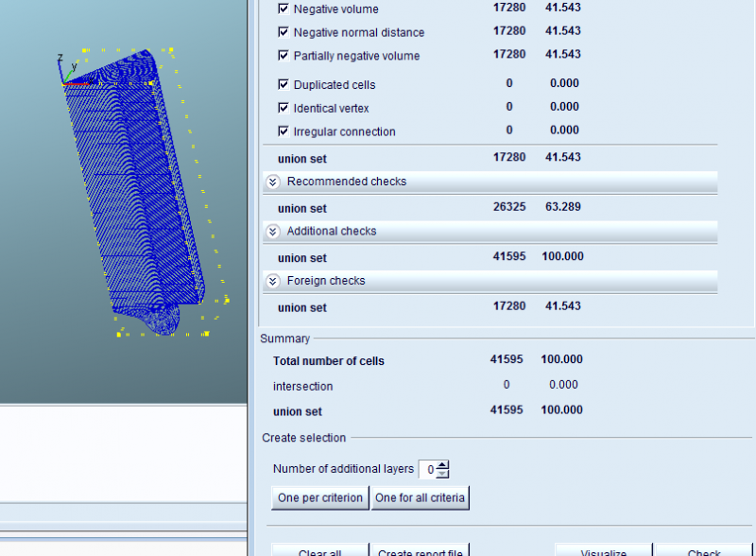Click the Negative volume label
Screen dimensions: 756x556
[336, 9]
